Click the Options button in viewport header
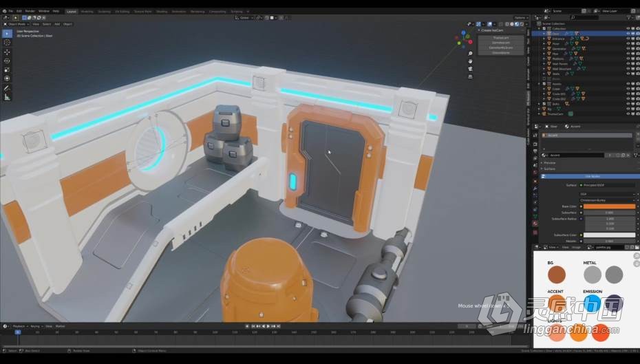Screen dimensions: 640x364 pyautogui.click(x=520, y=18)
